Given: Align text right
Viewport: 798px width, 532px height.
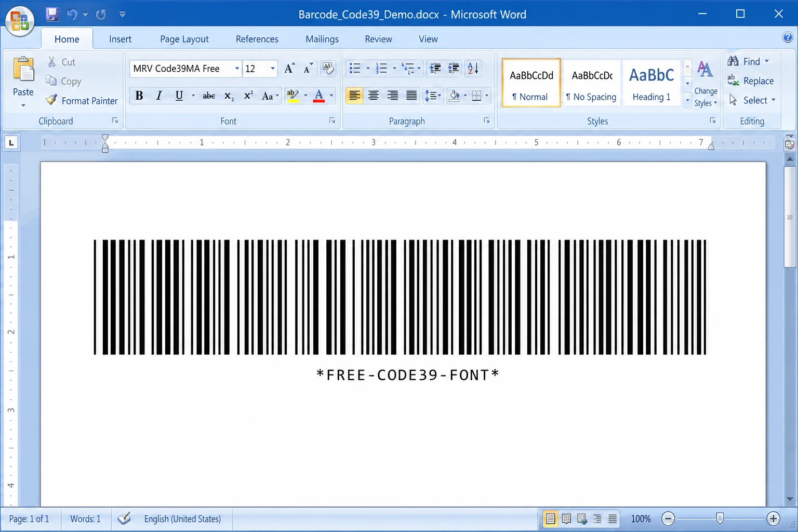Looking at the screenshot, I should click(393, 96).
